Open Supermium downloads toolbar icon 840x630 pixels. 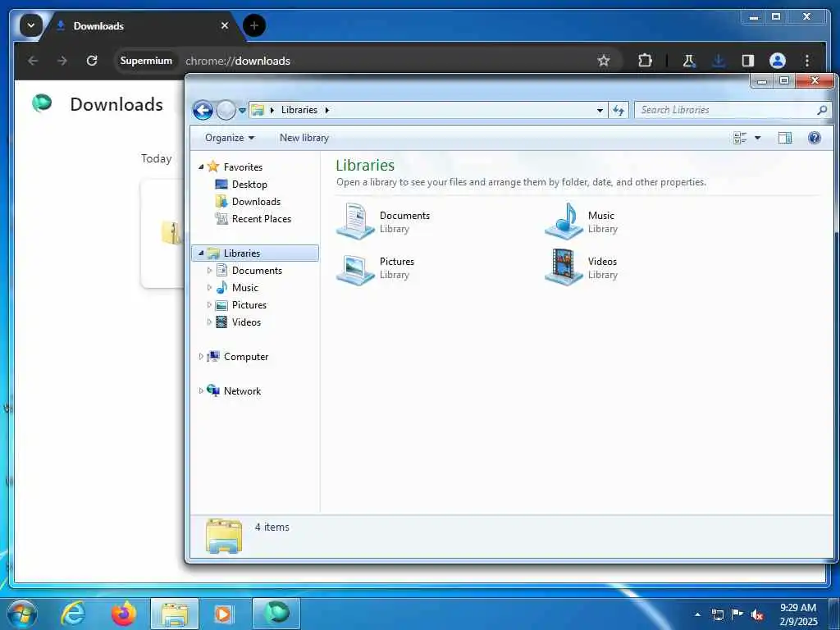pyautogui.click(x=719, y=61)
